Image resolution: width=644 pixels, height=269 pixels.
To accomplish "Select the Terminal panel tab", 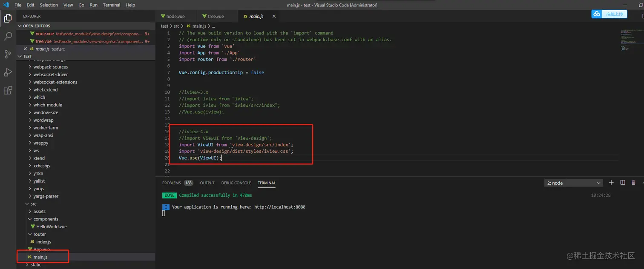I will coord(267,183).
